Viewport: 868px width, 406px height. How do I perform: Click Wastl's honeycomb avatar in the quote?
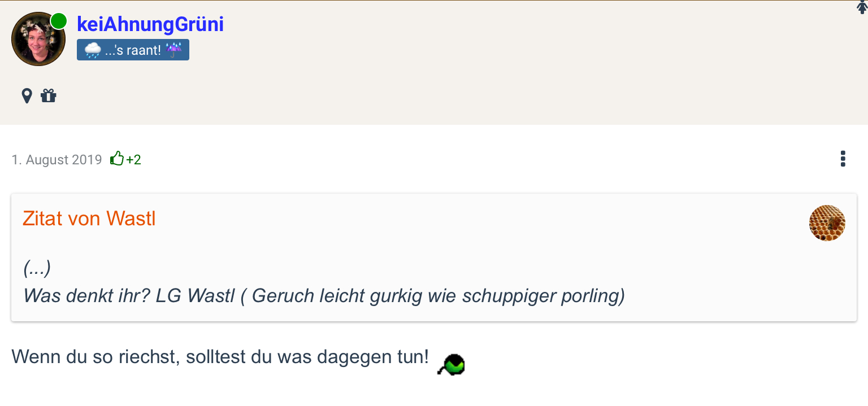click(x=827, y=223)
